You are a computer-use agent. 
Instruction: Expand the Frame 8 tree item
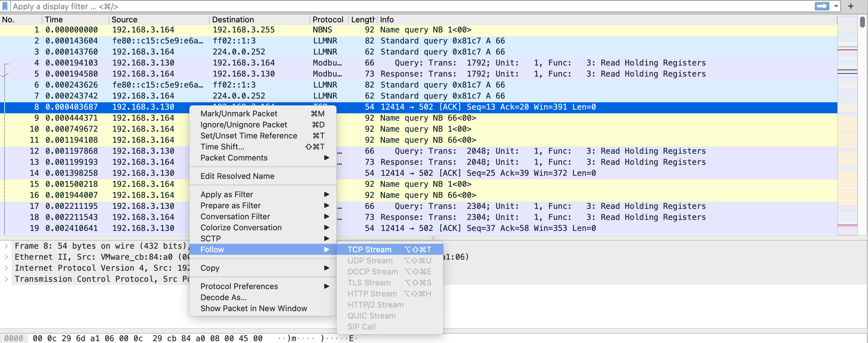[x=6, y=246]
